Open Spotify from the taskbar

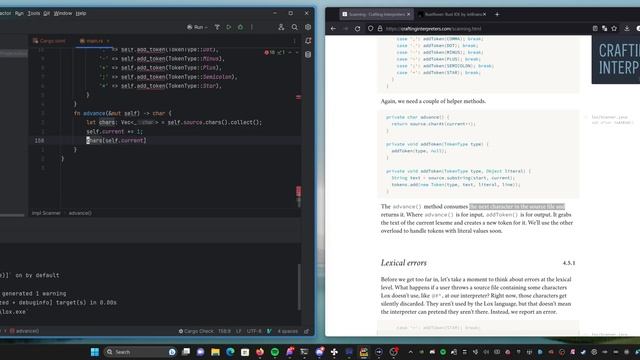point(275,352)
